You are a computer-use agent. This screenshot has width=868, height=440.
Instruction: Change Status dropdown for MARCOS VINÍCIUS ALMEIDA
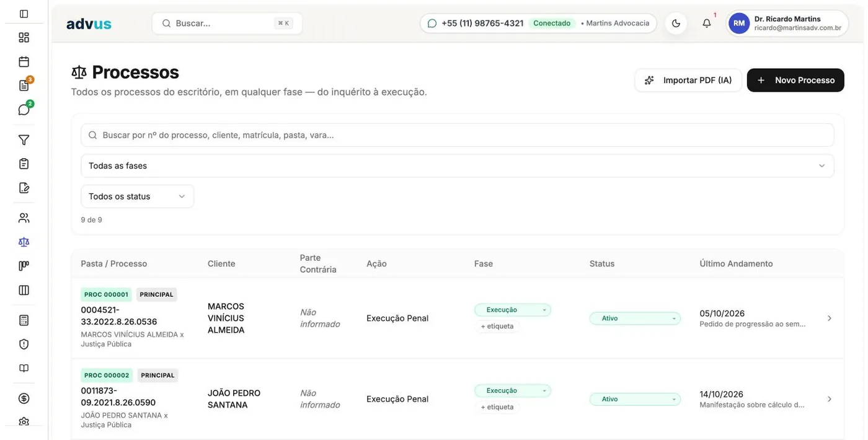pyautogui.click(x=635, y=319)
